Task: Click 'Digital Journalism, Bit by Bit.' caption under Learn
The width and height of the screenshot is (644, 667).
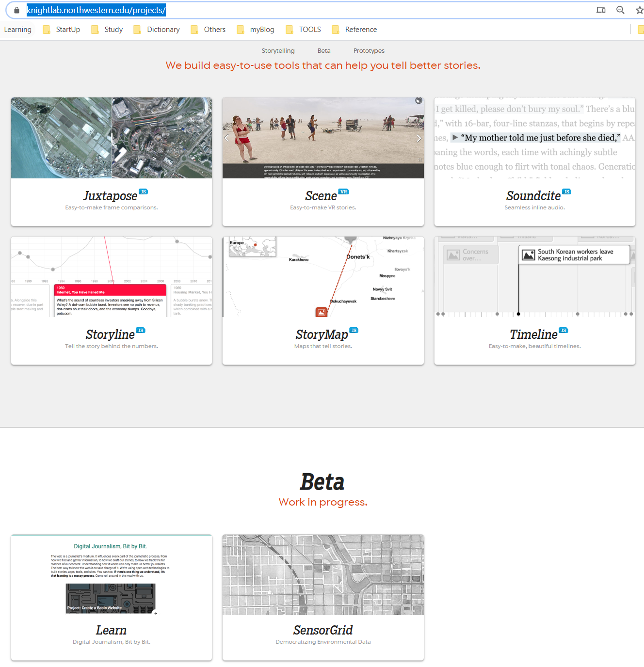Action: 112,642
